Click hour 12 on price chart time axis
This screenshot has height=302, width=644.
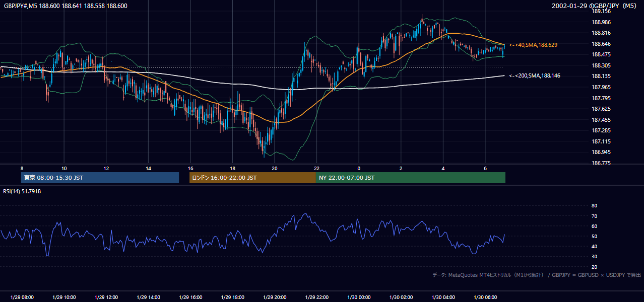coord(106,168)
